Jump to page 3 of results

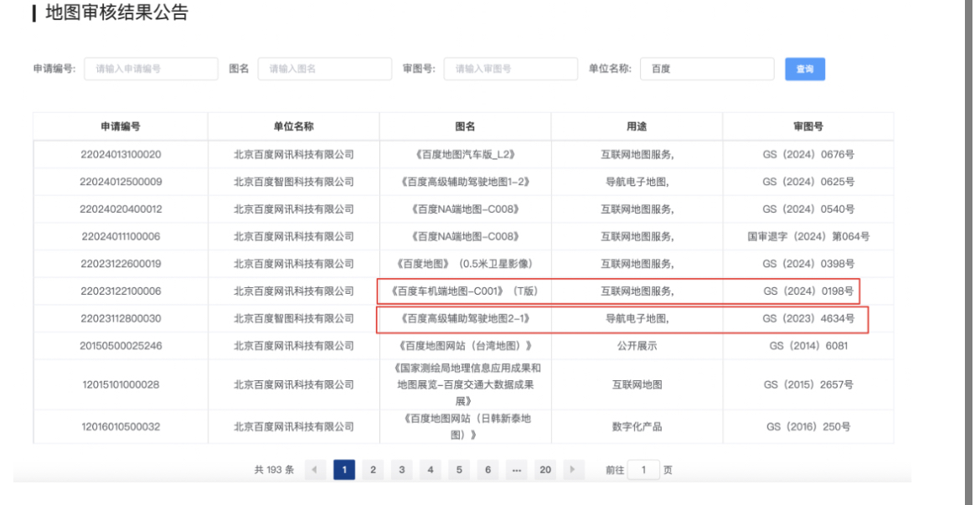coord(400,470)
